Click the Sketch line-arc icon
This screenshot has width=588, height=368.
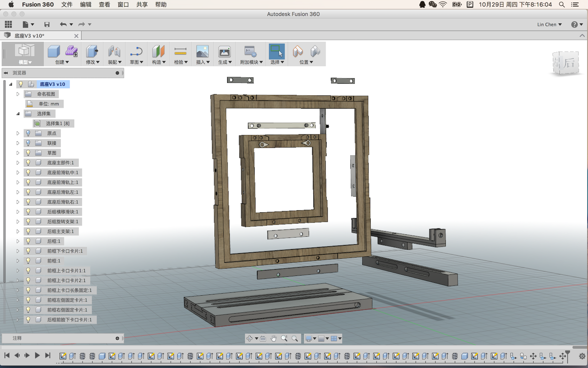click(x=136, y=51)
